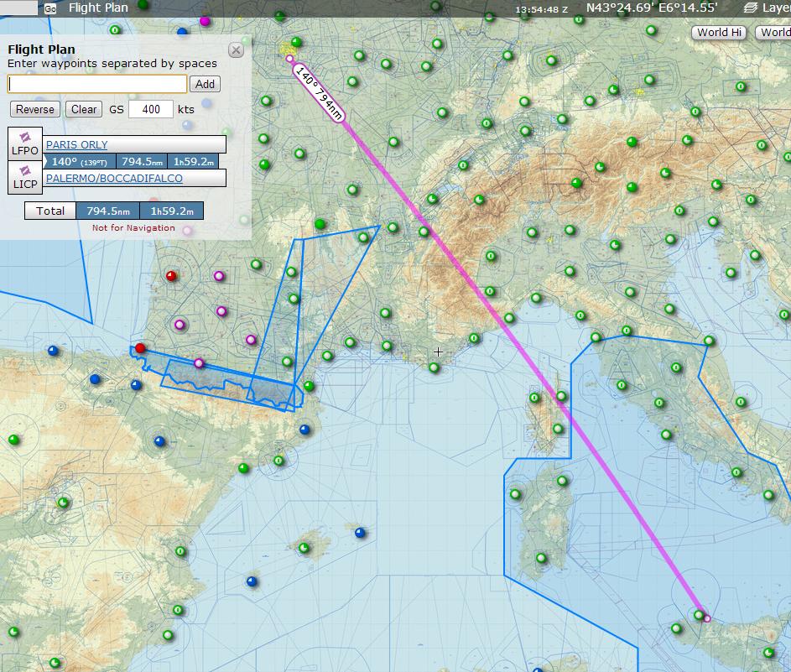Select a magenta navaid symbol in southern France
Image resolution: width=791 pixels, height=672 pixels.
[x=221, y=310]
